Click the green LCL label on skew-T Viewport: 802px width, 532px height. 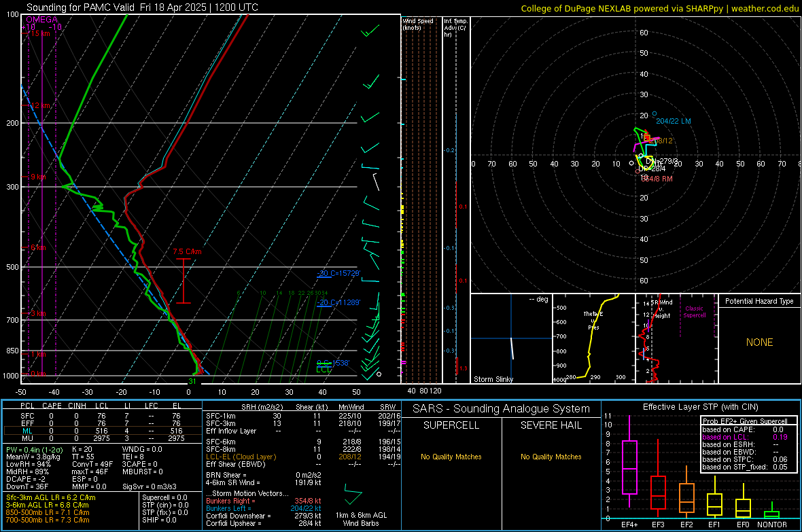324,370
